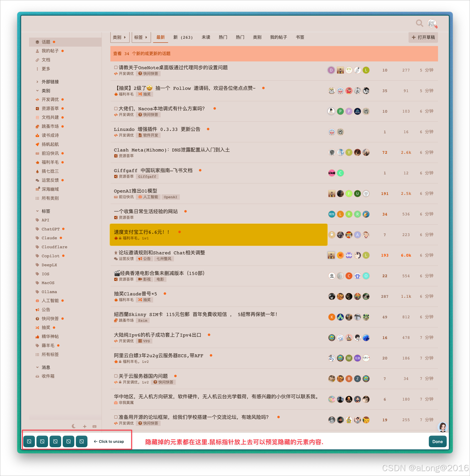Switch to the 书签 tab

[x=300, y=37]
